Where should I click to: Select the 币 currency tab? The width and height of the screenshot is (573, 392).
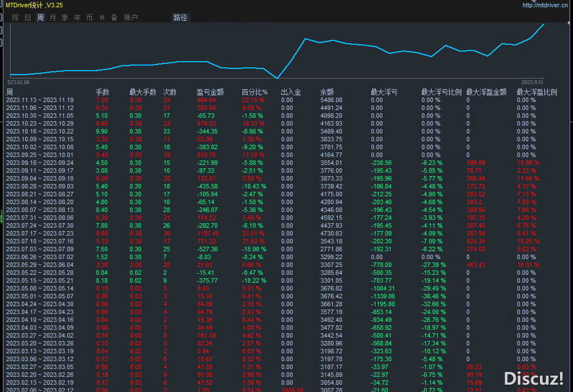click(x=90, y=17)
